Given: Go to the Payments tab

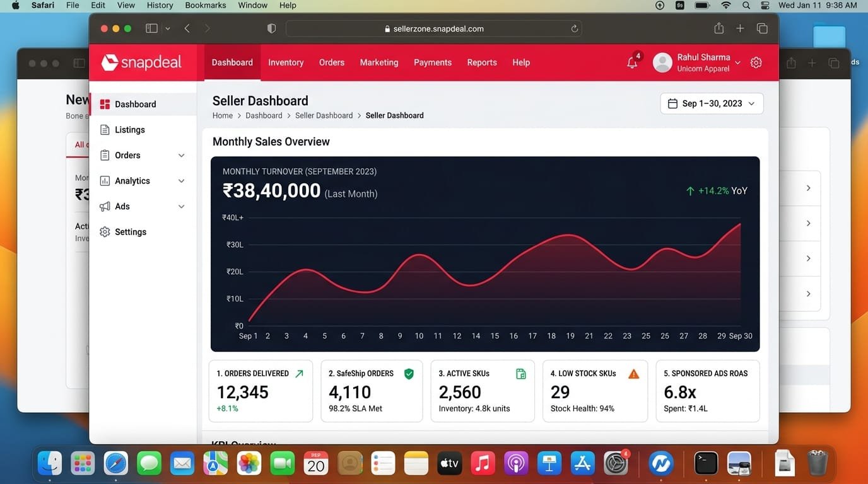Looking at the screenshot, I should click(433, 62).
